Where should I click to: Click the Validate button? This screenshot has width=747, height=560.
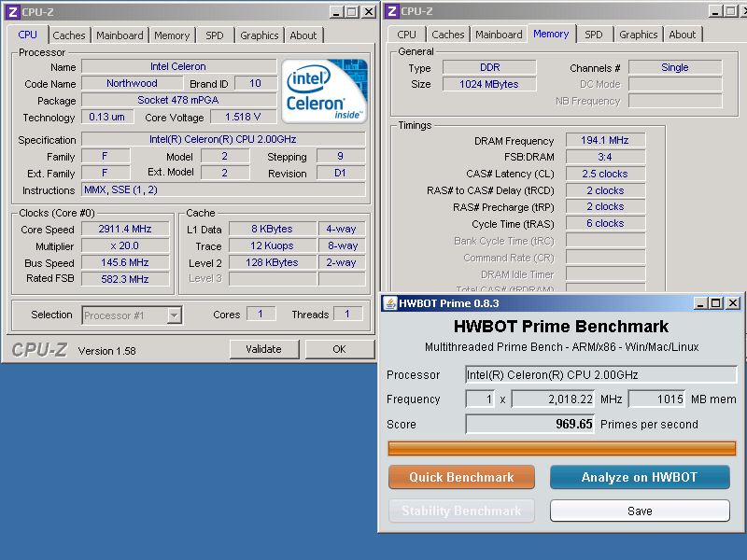point(264,349)
